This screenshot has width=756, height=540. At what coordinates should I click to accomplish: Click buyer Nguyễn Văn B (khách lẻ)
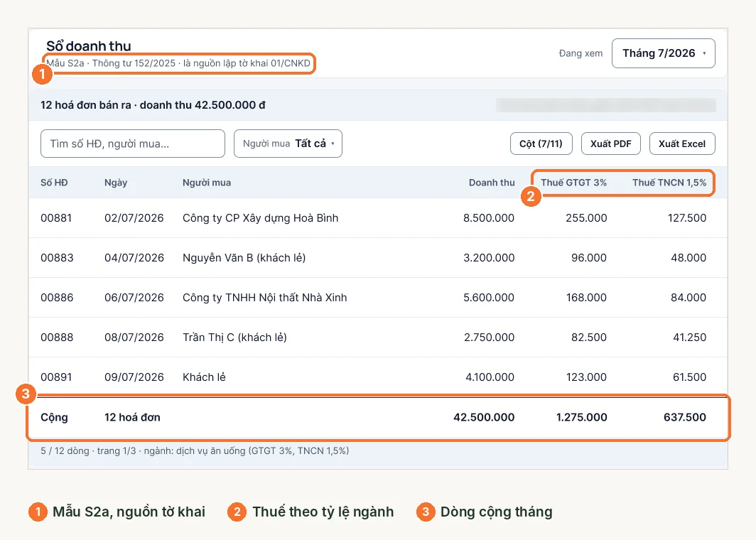[x=244, y=258]
